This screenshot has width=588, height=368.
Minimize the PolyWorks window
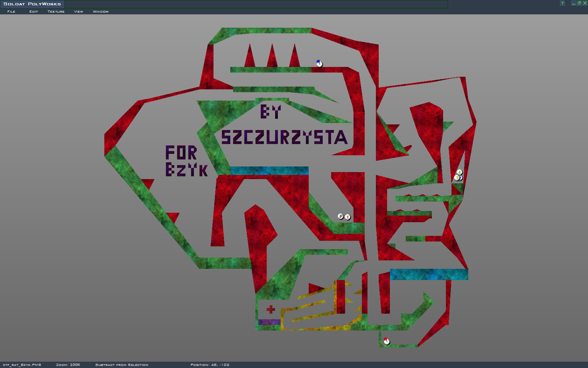573,3
